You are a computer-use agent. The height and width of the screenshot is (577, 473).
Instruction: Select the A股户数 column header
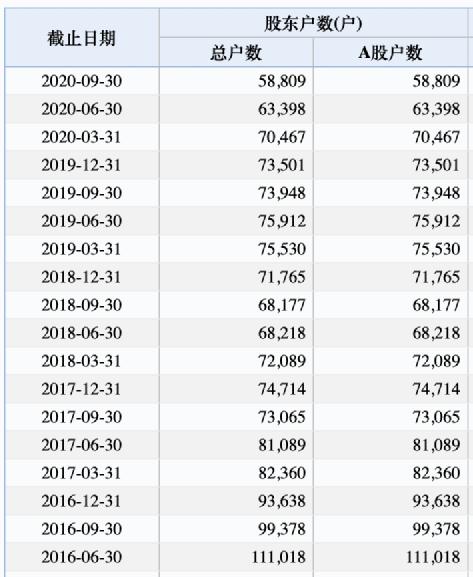point(390,53)
